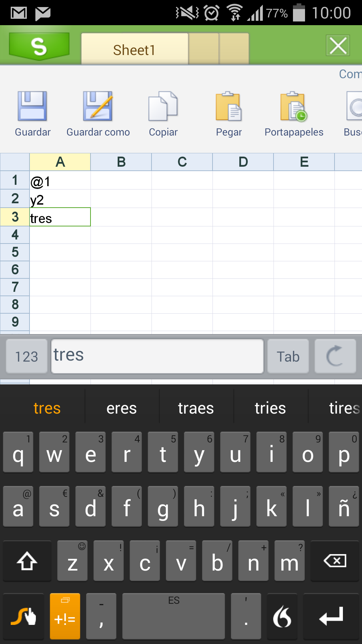Screen dimensions: 362x644
Task: Tap the cell edit field containing 'tres'
Action: pyautogui.click(x=157, y=356)
